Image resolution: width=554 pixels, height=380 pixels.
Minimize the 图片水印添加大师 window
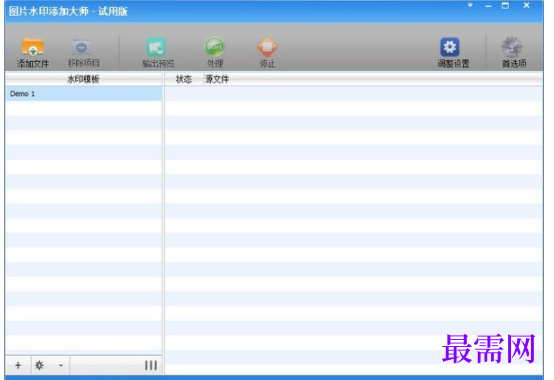coord(488,6)
